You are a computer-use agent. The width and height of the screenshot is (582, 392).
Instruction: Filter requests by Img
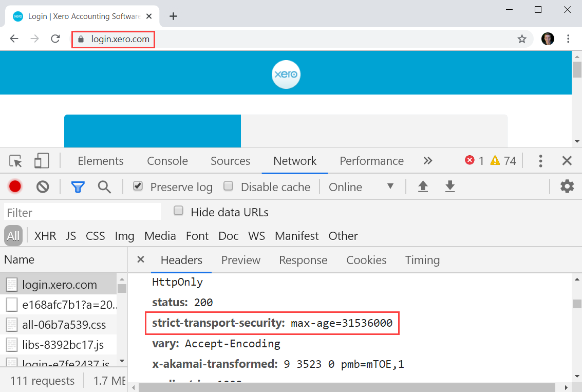(x=124, y=236)
